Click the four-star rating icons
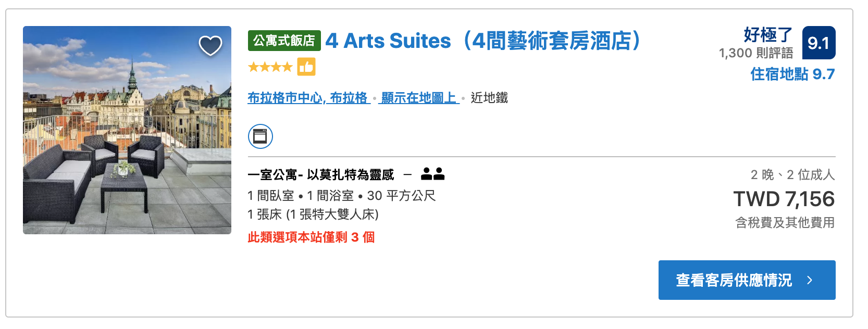This screenshot has width=868, height=329. pyautogui.click(x=270, y=67)
